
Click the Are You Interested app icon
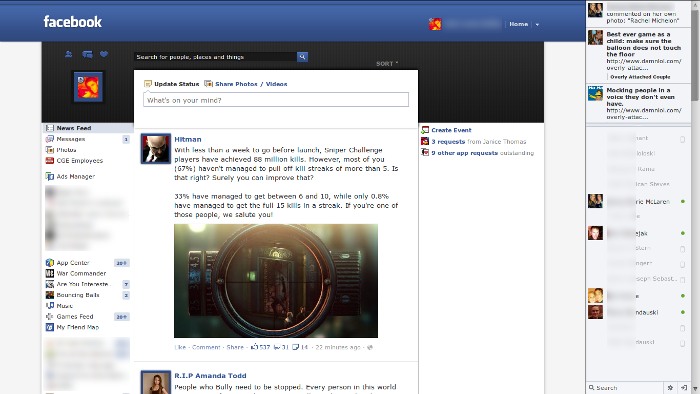click(50, 284)
